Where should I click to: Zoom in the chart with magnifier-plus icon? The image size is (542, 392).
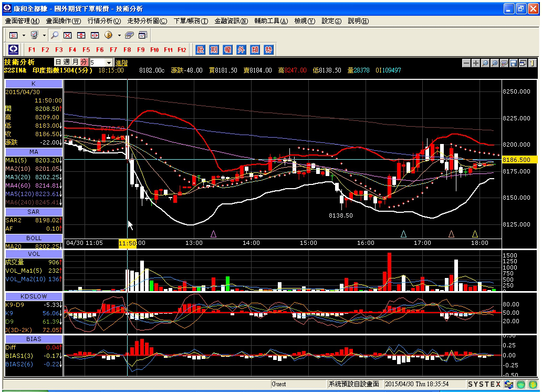(x=495, y=63)
